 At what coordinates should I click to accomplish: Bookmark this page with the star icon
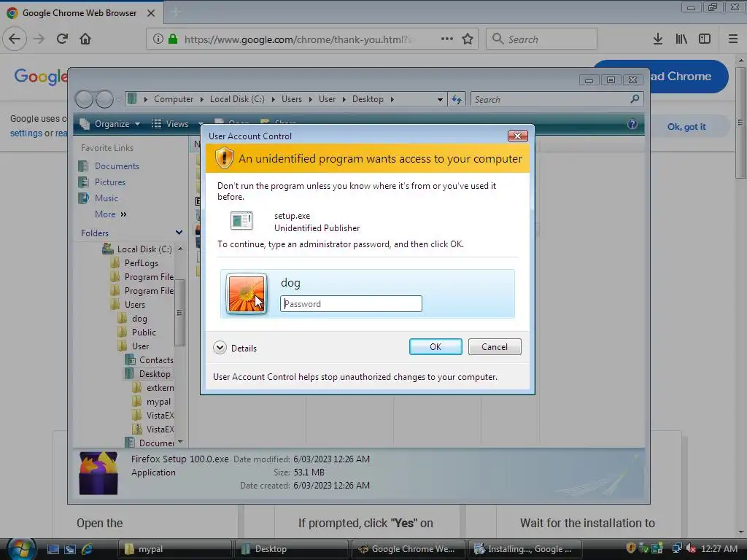pos(468,39)
